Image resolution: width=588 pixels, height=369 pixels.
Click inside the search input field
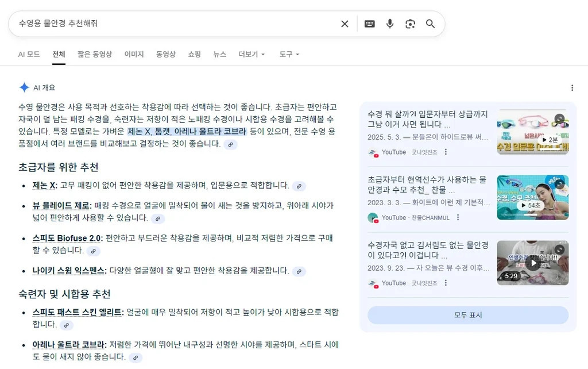172,24
